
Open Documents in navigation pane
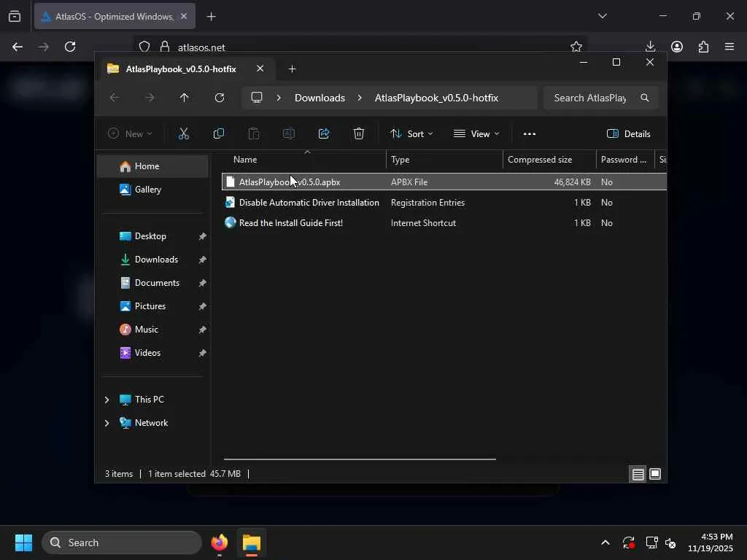tap(153, 283)
